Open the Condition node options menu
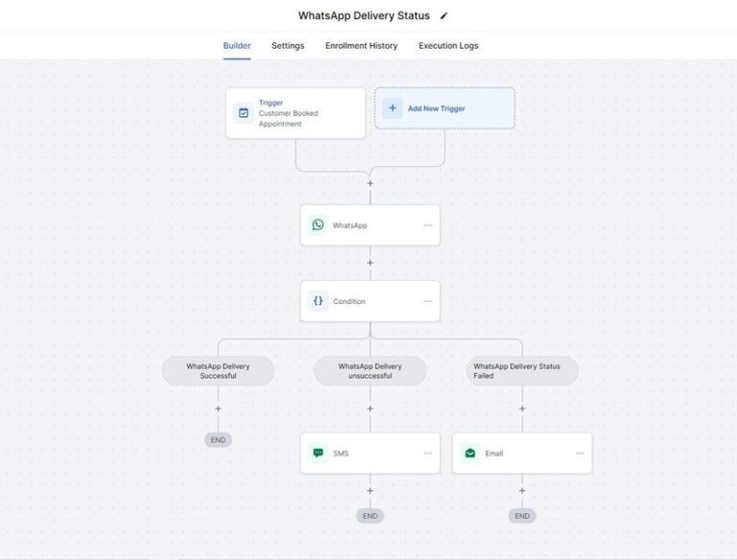The height and width of the screenshot is (560, 737). pyautogui.click(x=428, y=301)
